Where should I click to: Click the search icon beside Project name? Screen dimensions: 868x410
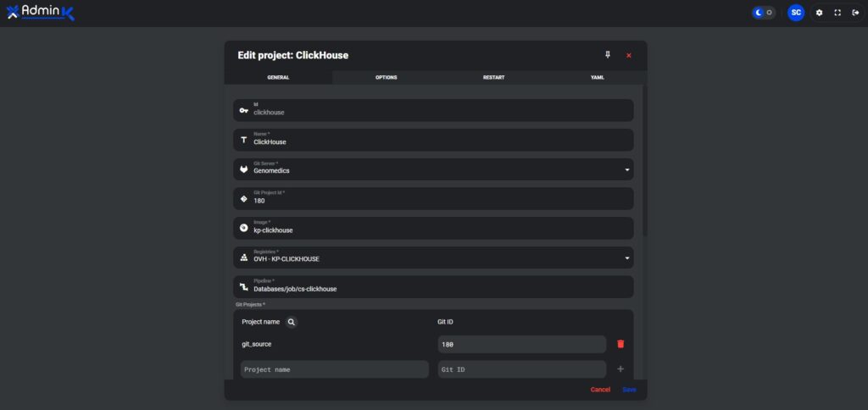click(x=292, y=322)
